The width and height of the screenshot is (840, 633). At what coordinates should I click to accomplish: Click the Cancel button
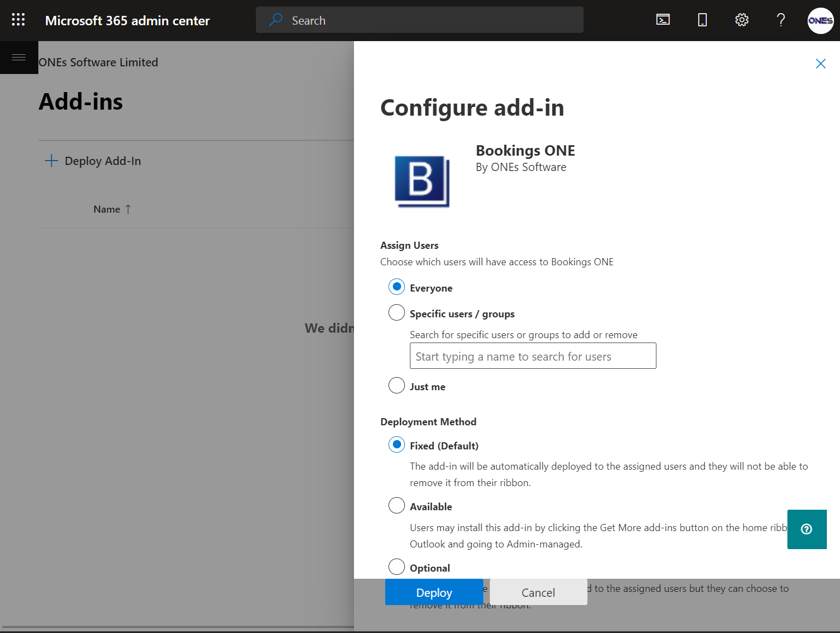[x=538, y=592]
